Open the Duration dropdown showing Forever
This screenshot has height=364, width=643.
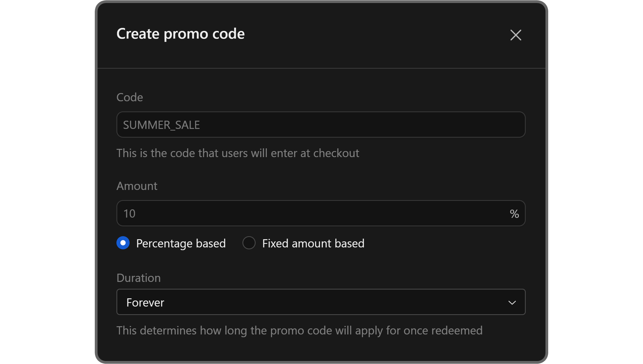coord(321,302)
